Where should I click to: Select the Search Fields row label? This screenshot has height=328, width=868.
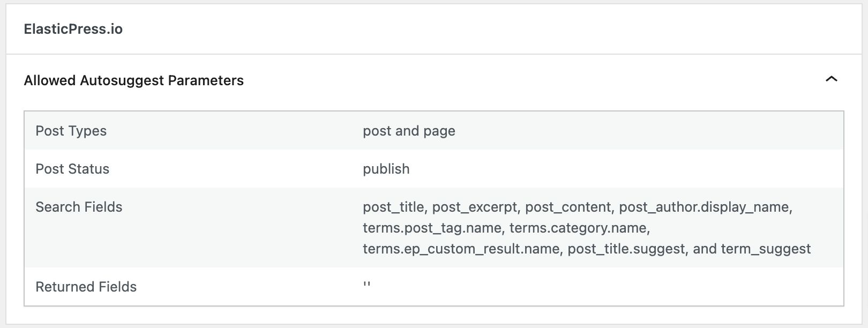pos(79,207)
